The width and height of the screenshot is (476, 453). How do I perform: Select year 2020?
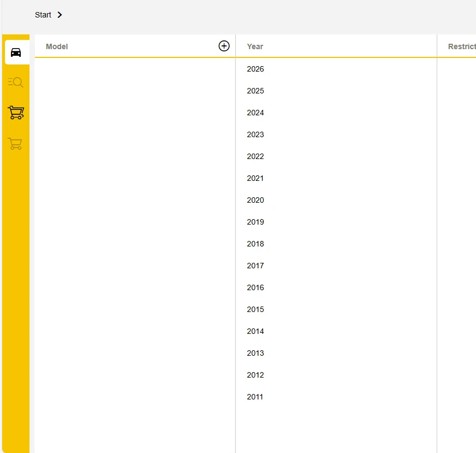click(255, 200)
